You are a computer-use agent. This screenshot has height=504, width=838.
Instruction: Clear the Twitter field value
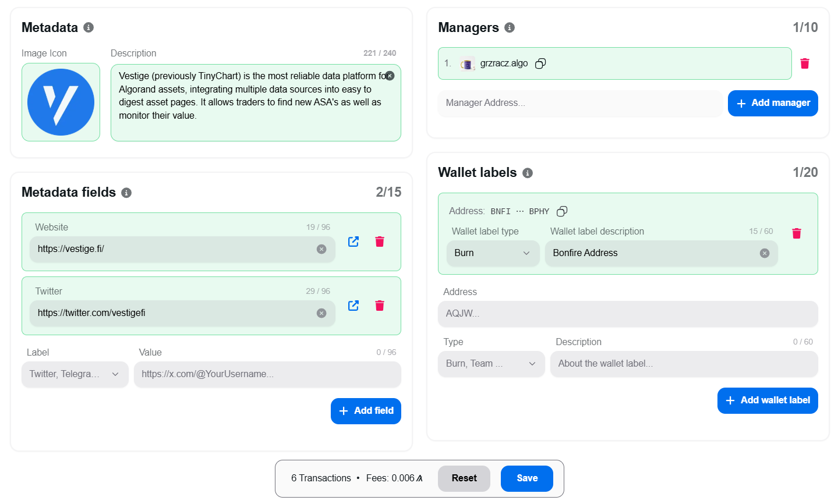321,313
